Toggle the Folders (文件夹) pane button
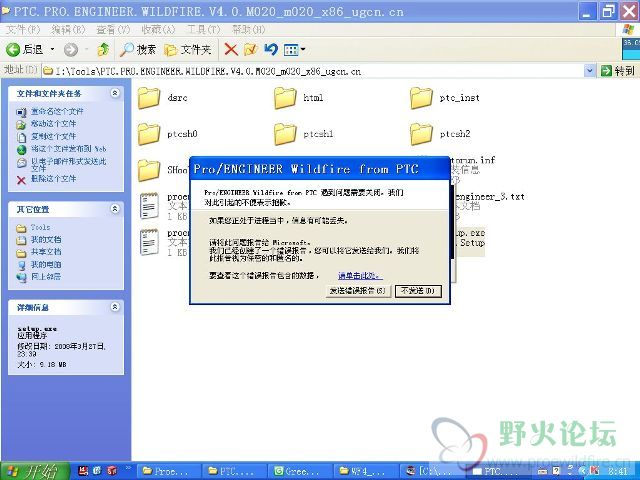 tap(188, 50)
